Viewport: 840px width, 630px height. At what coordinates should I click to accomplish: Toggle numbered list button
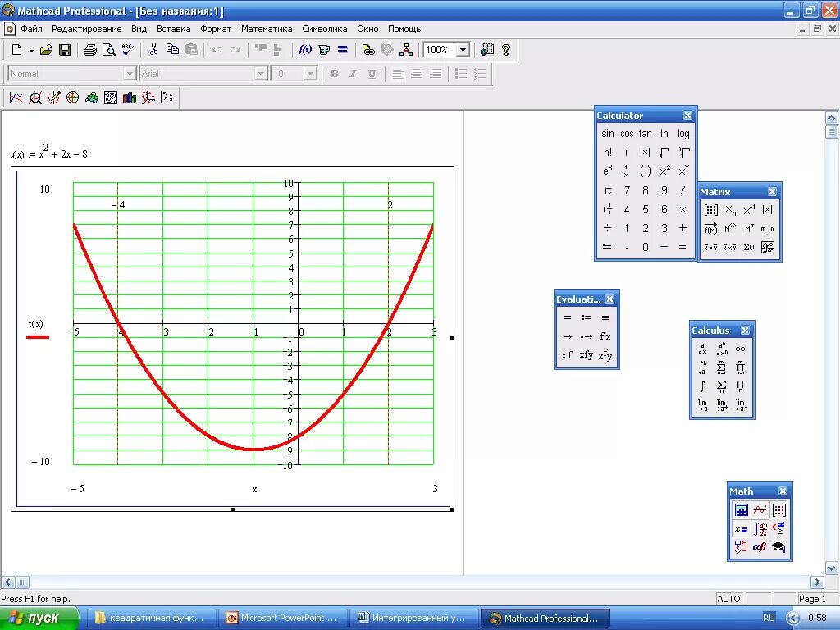tap(480, 74)
